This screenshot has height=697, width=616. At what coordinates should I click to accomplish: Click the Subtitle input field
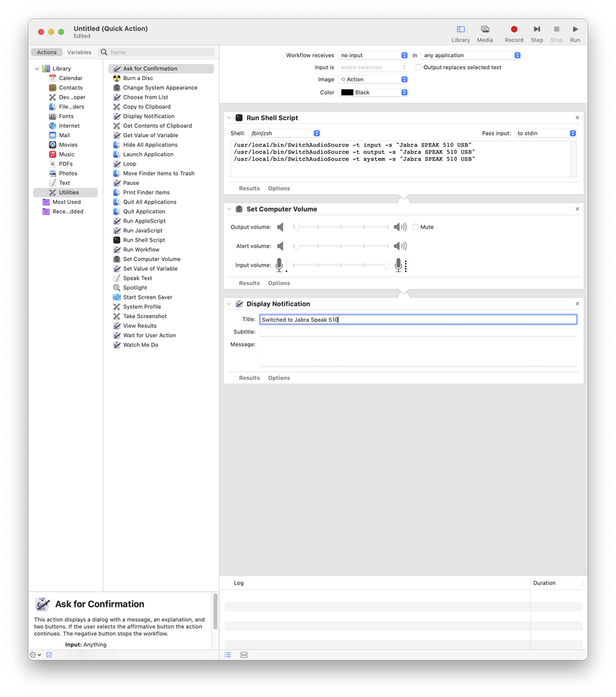[x=418, y=332]
